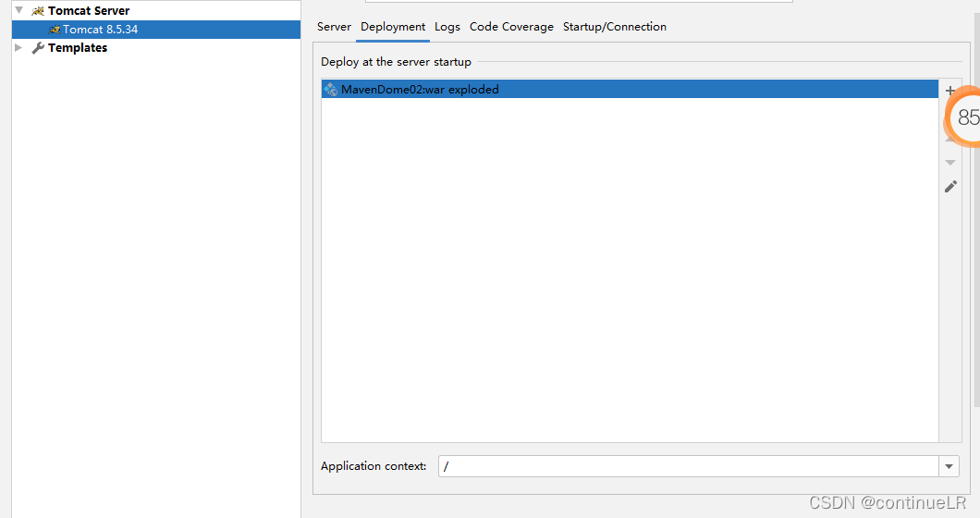This screenshot has width=980, height=518.
Task: Collapse the Tomcat Server tree node
Action: point(18,10)
